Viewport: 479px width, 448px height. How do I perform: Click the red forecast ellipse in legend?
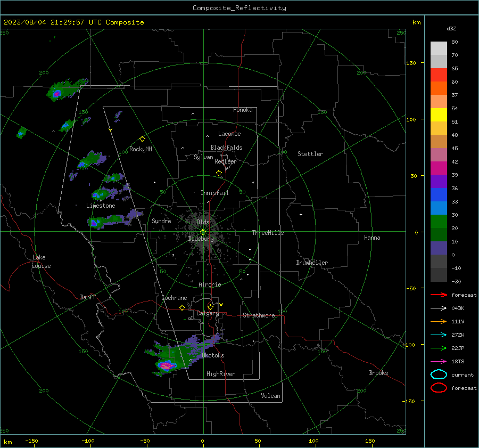click(x=439, y=388)
